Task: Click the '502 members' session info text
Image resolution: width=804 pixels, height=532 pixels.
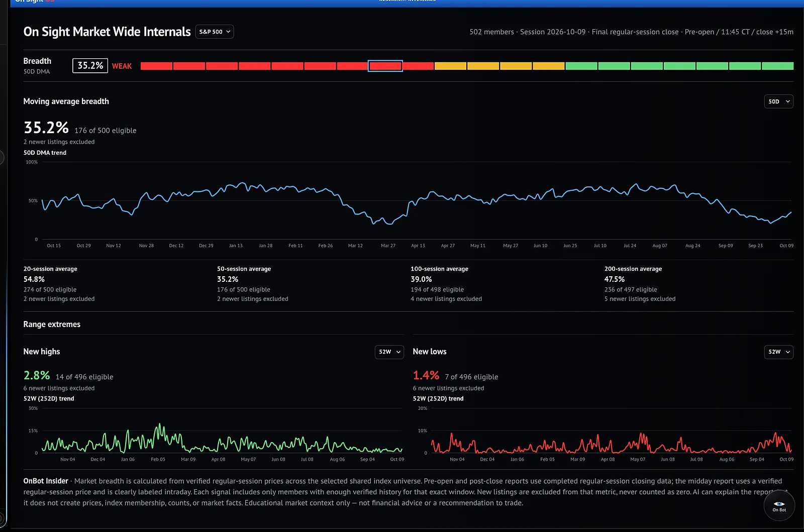Action: pos(491,32)
